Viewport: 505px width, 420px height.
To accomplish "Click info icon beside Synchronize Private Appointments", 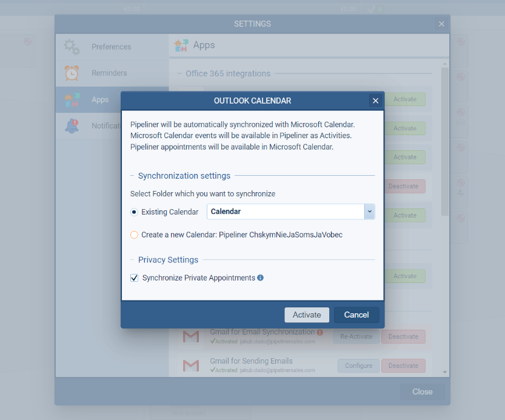I will (260, 278).
